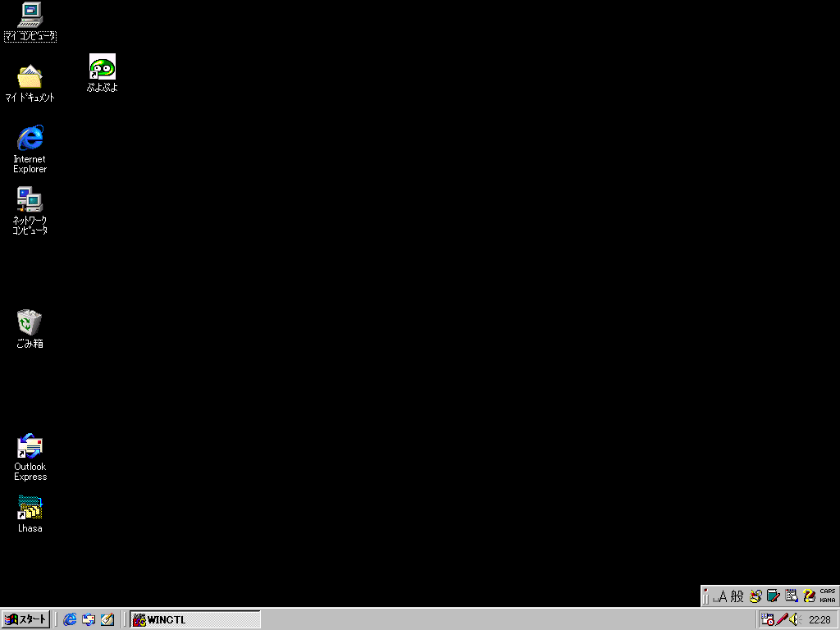Viewport: 840px width, 630px height.
Task: Toggle the KANA indicator on IME bar
Action: point(827,600)
